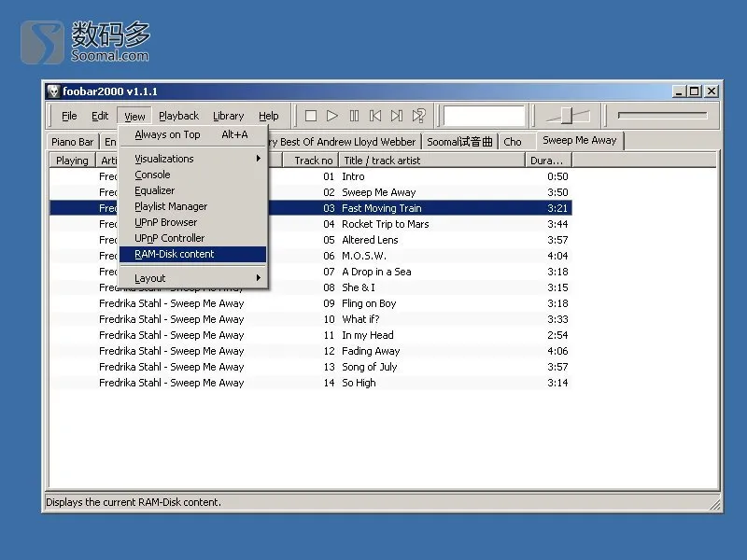Open the Help menu

pos(268,116)
